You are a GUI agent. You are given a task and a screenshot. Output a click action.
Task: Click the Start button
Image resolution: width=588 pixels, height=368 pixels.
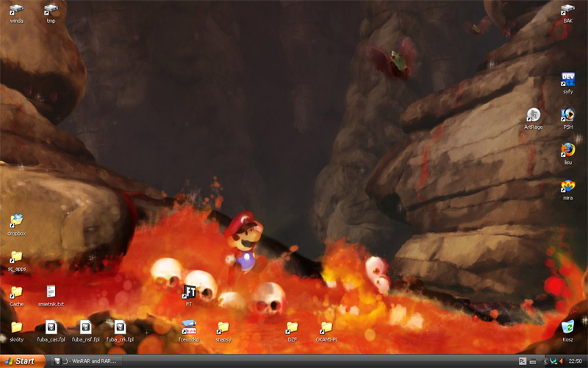click(x=22, y=361)
